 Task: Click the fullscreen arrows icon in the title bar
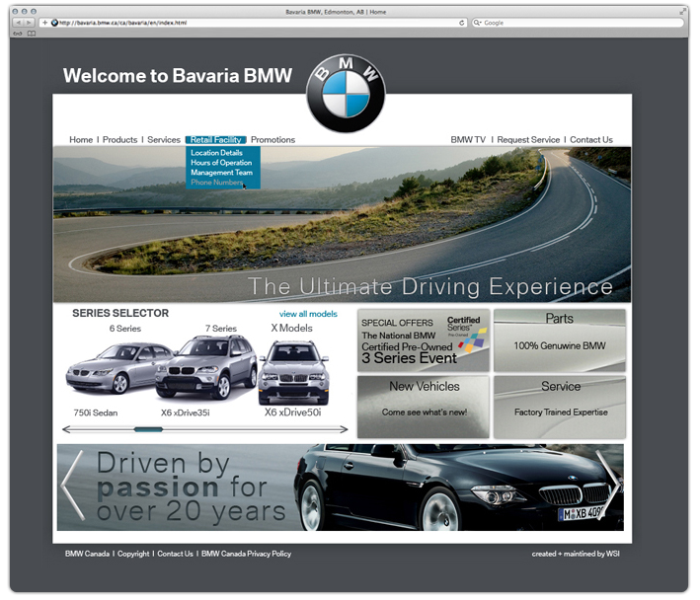point(682,12)
